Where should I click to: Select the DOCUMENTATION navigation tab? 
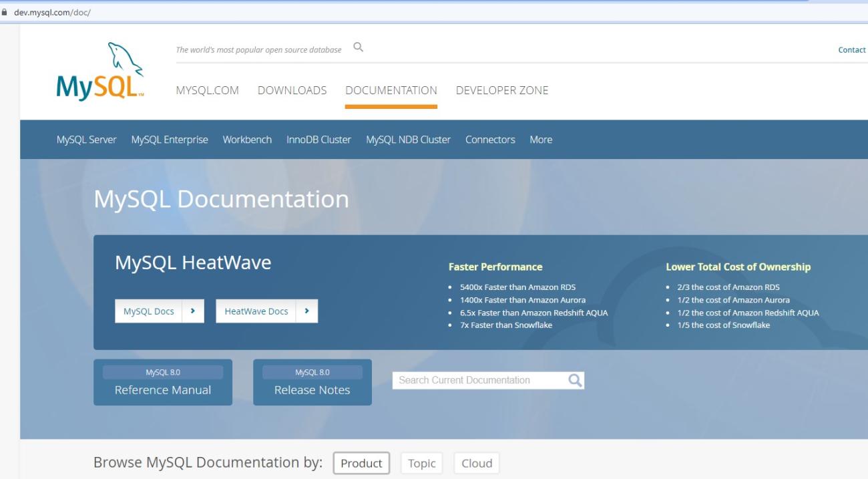pos(391,90)
